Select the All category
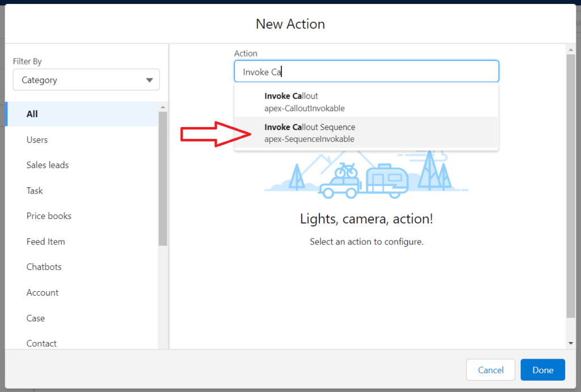 (x=32, y=114)
